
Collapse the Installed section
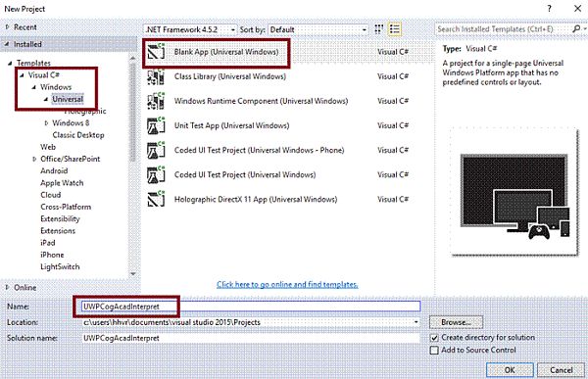tap(7, 44)
